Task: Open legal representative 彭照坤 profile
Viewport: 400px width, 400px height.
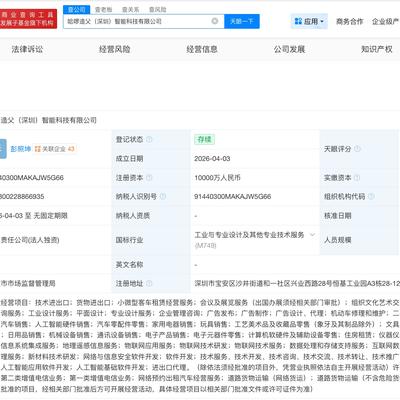Action: tap(21, 149)
